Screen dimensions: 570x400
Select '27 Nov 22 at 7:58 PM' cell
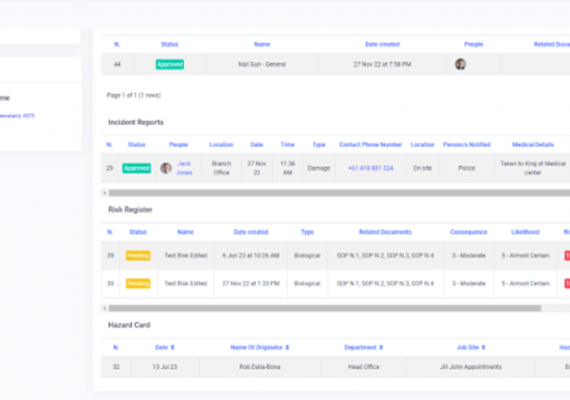click(x=382, y=64)
